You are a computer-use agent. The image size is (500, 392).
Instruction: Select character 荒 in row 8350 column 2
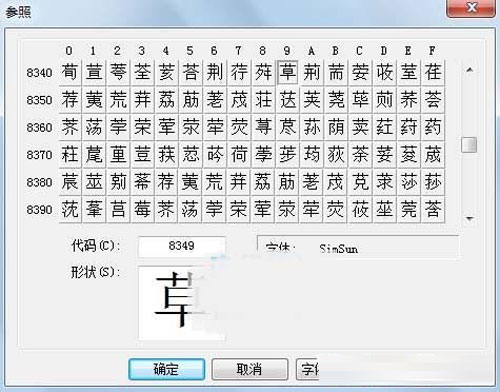118,100
